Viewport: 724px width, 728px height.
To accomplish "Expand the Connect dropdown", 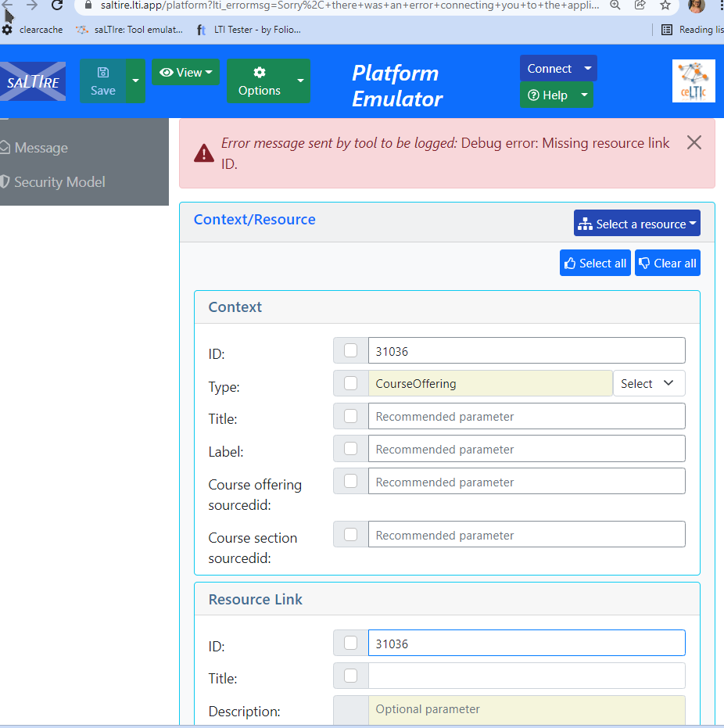I will [x=557, y=68].
